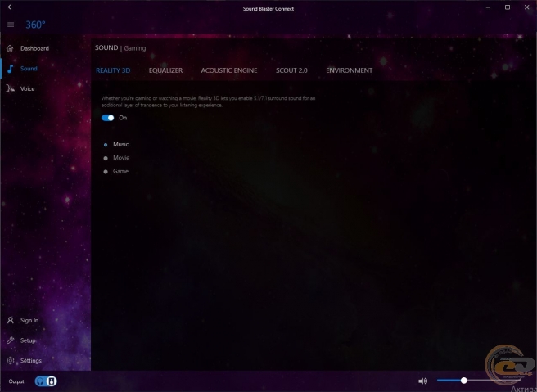Viewport: 537px width, 392px height.
Task: Open the Voice page
Action: click(27, 88)
